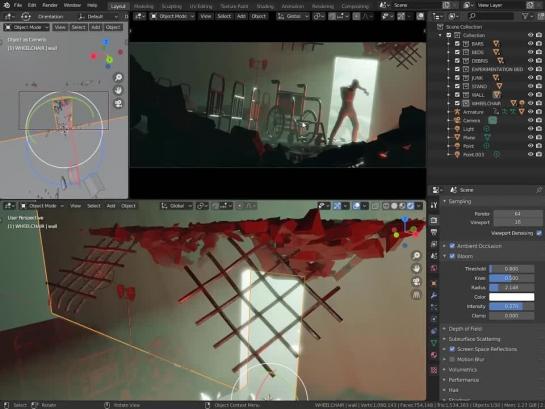
Task: Open Object Mode dropdown in bottom viewport
Action: point(42,206)
